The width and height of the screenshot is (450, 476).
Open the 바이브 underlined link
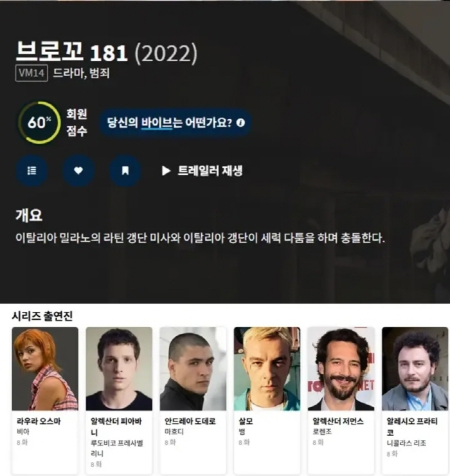(x=157, y=123)
